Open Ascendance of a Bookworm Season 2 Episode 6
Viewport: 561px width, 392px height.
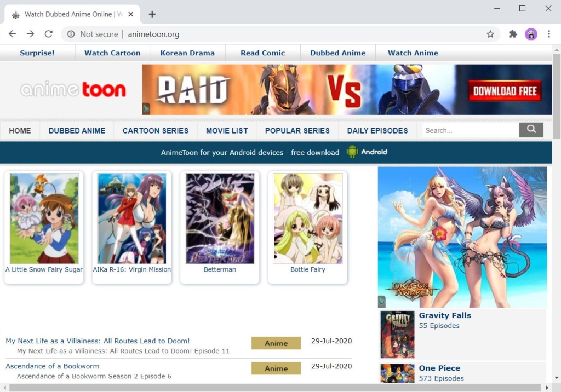click(x=94, y=376)
